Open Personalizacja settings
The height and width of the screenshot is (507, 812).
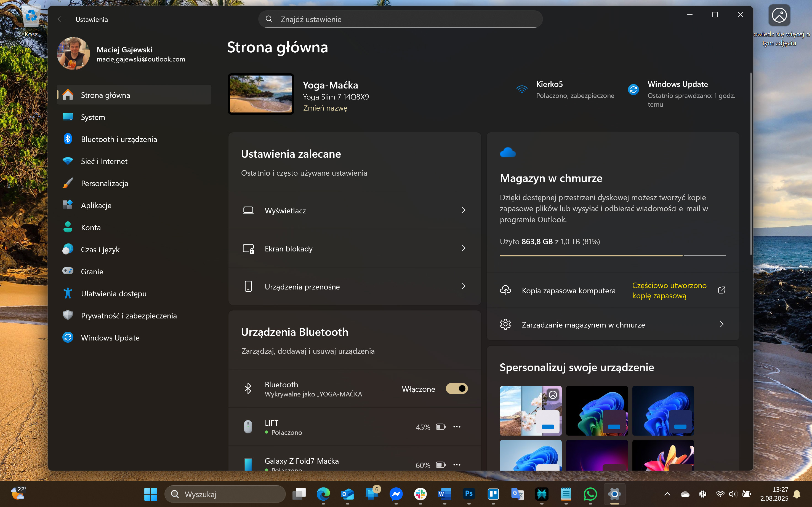pos(134,183)
